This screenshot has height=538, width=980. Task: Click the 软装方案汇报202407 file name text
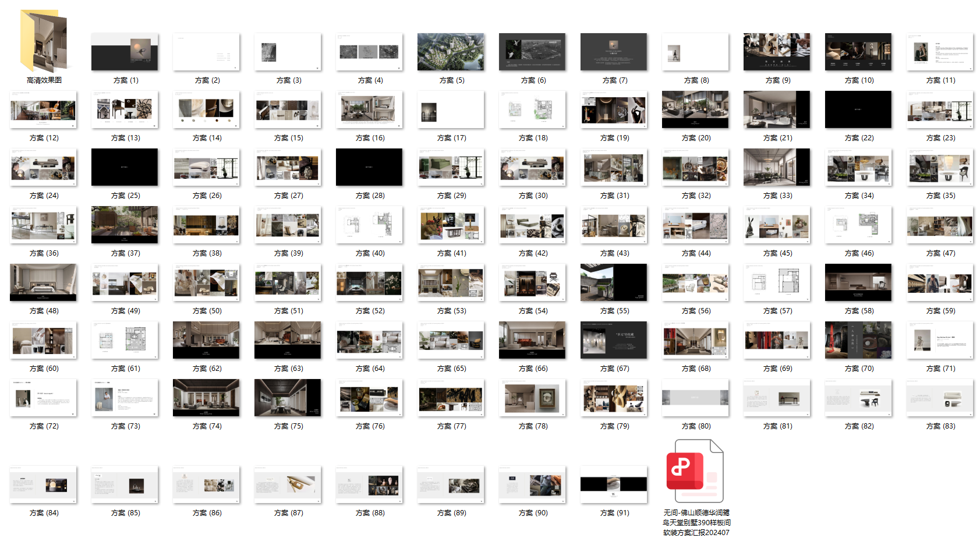point(696,532)
